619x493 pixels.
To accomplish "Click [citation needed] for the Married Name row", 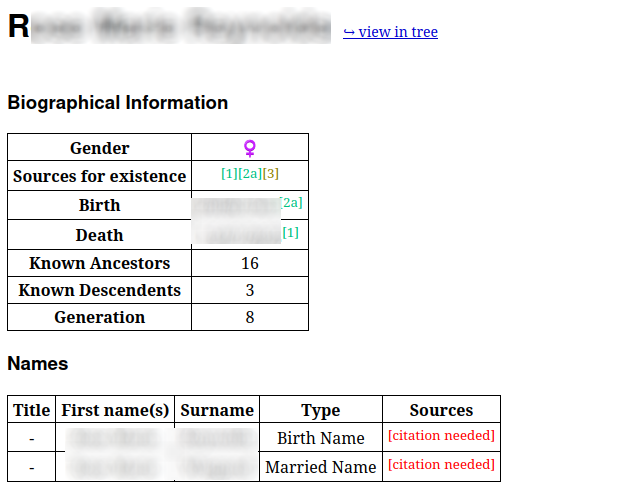I will click(441, 465).
